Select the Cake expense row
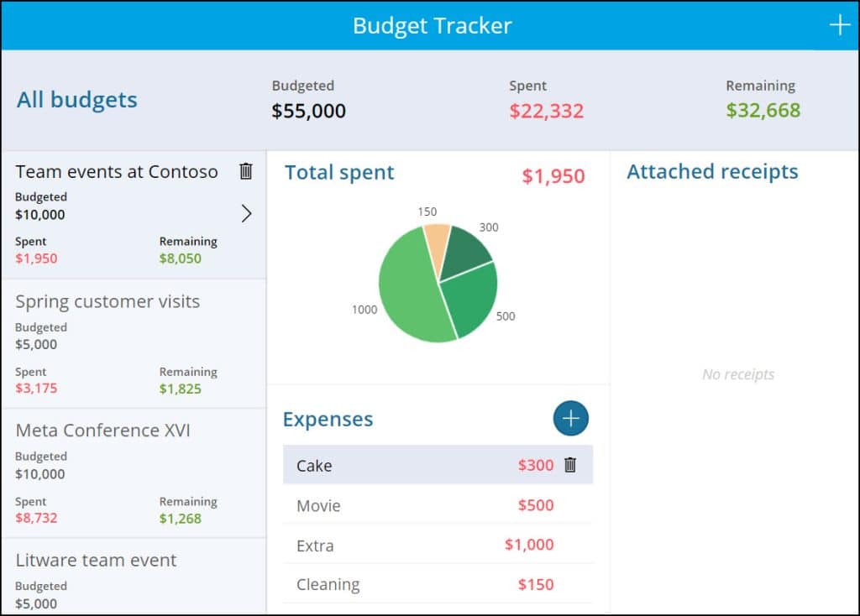This screenshot has width=860, height=616. pyautogui.click(x=438, y=465)
